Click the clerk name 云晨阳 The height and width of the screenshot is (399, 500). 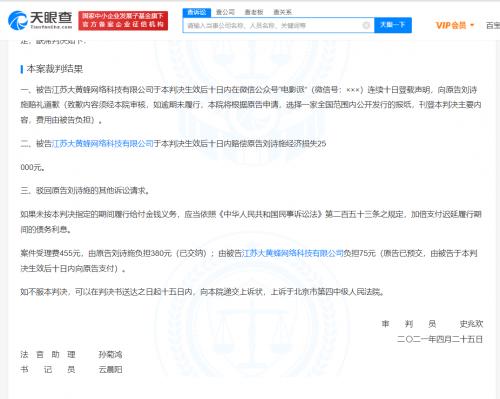(x=110, y=369)
